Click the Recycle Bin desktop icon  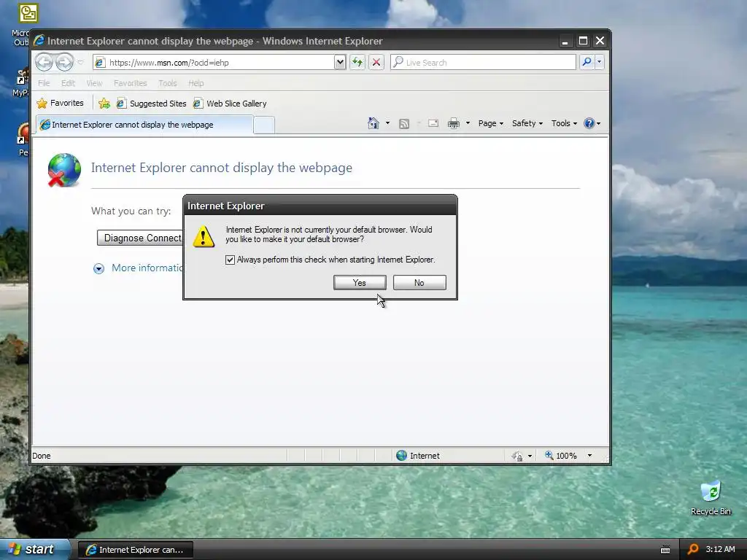(x=711, y=498)
